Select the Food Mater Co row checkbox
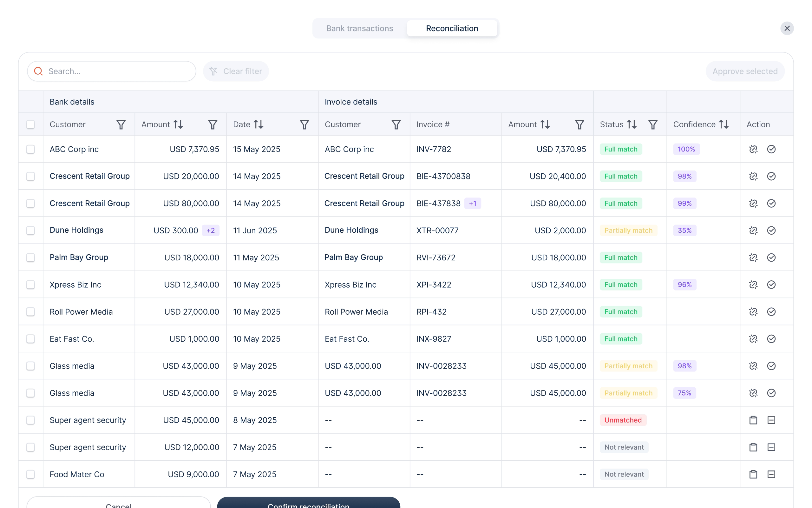Screen dimensions: 812x508 coord(30,474)
